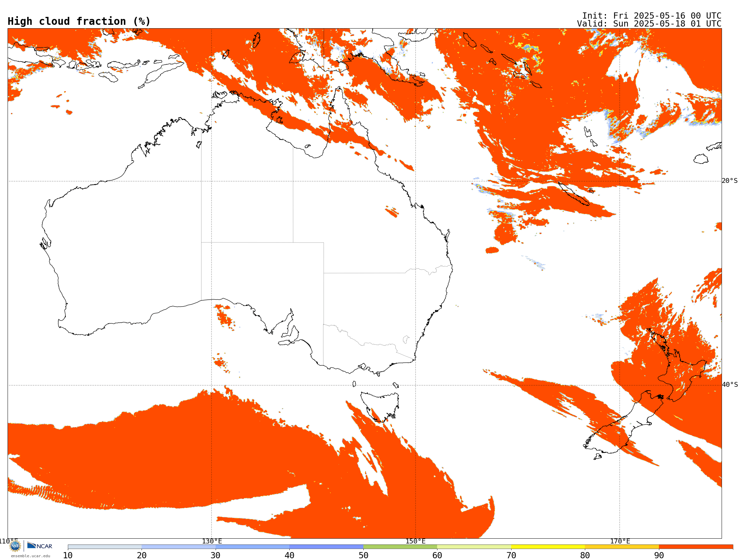Viewport: 744px width, 560px height.
Task: Click the colorbar tick label 60
Action: pyautogui.click(x=437, y=556)
